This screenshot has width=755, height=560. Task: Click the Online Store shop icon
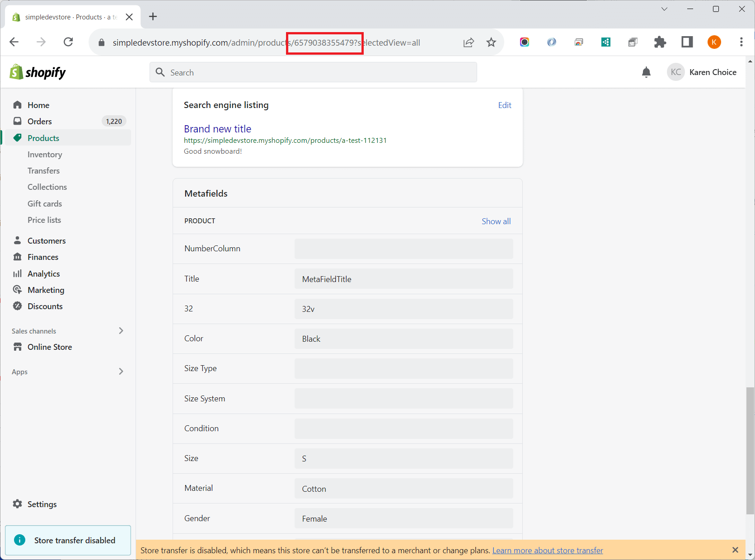18,347
